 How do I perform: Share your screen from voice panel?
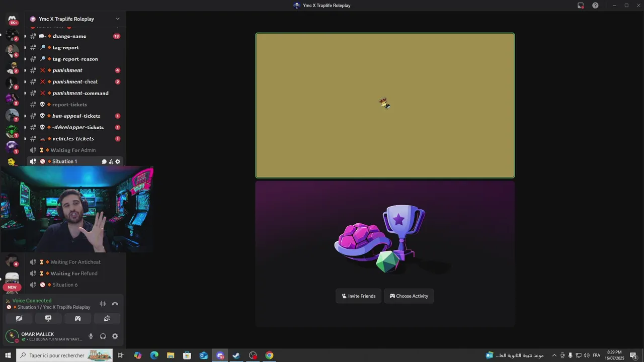[48, 318]
